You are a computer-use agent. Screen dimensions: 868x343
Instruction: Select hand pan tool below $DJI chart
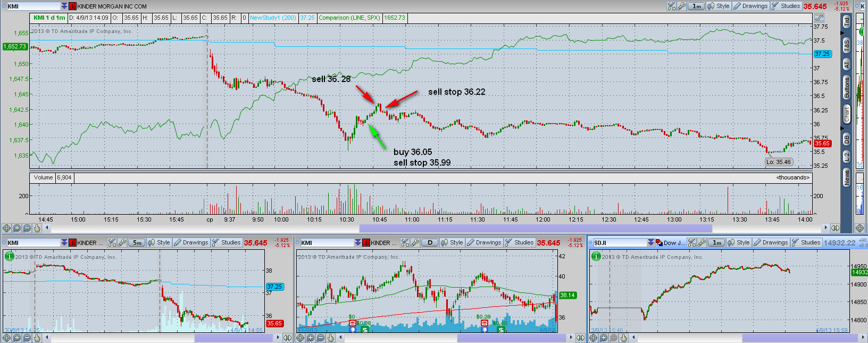(623, 338)
